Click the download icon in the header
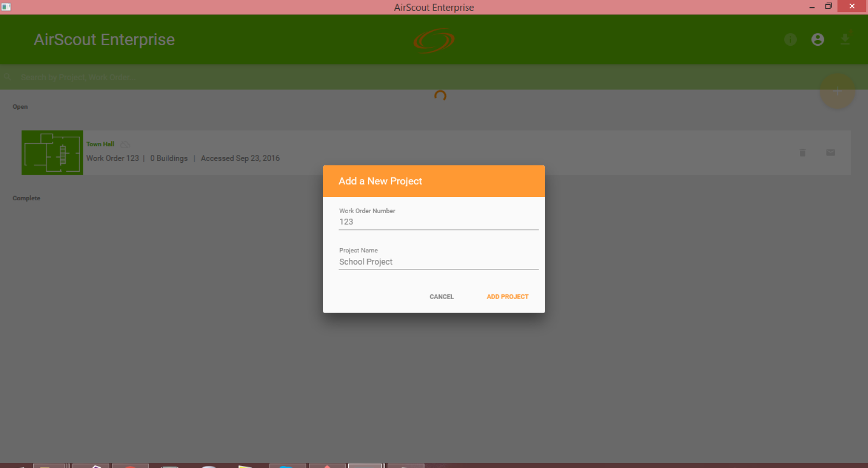Image resolution: width=868 pixels, height=468 pixels. click(x=845, y=40)
